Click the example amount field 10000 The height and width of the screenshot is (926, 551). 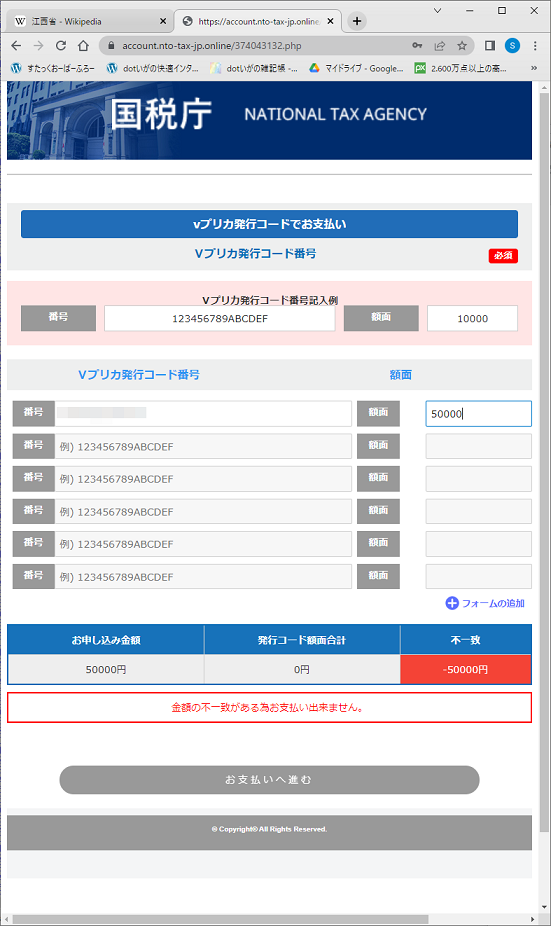(472, 318)
